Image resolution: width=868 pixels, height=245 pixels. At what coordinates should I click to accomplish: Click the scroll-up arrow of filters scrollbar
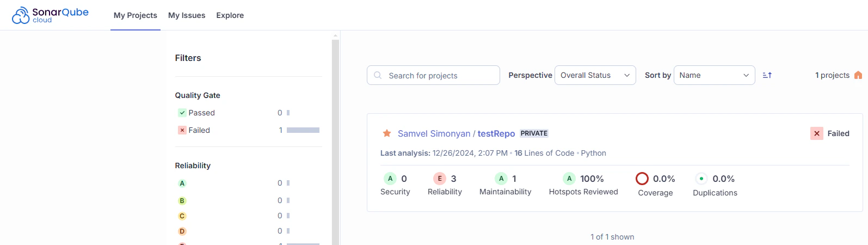[x=335, y=35]
